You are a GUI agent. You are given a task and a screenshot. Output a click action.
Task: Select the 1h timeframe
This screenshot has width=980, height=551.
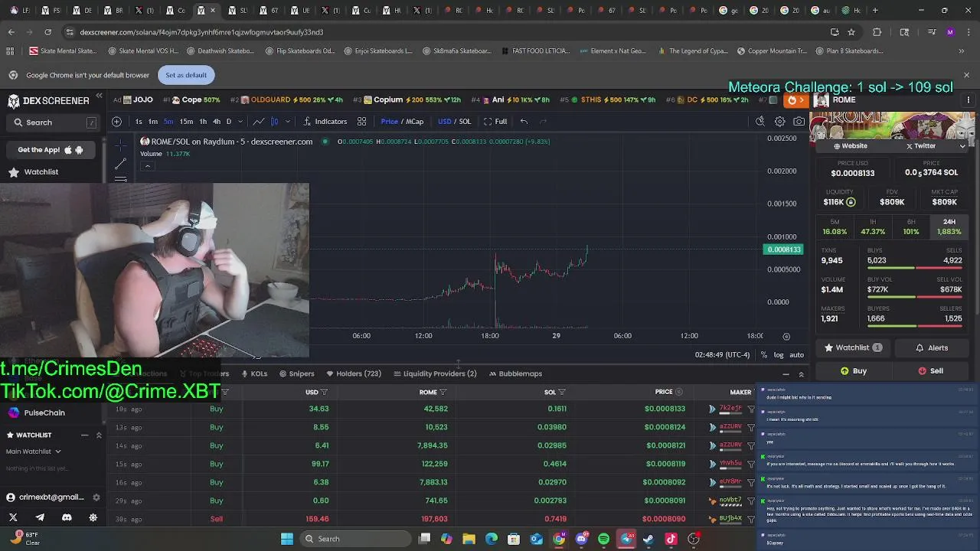pyautogui.click(x=203, y=121)
